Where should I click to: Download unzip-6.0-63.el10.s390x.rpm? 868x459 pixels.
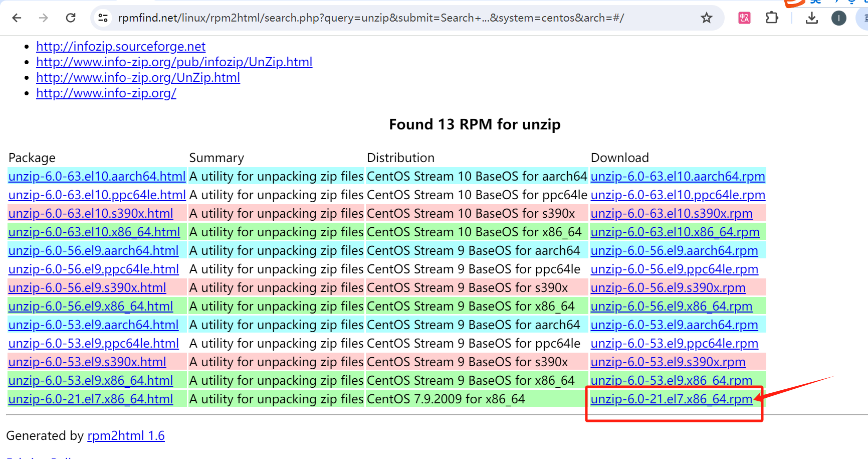pyautogui.click(x=672, y=213)
